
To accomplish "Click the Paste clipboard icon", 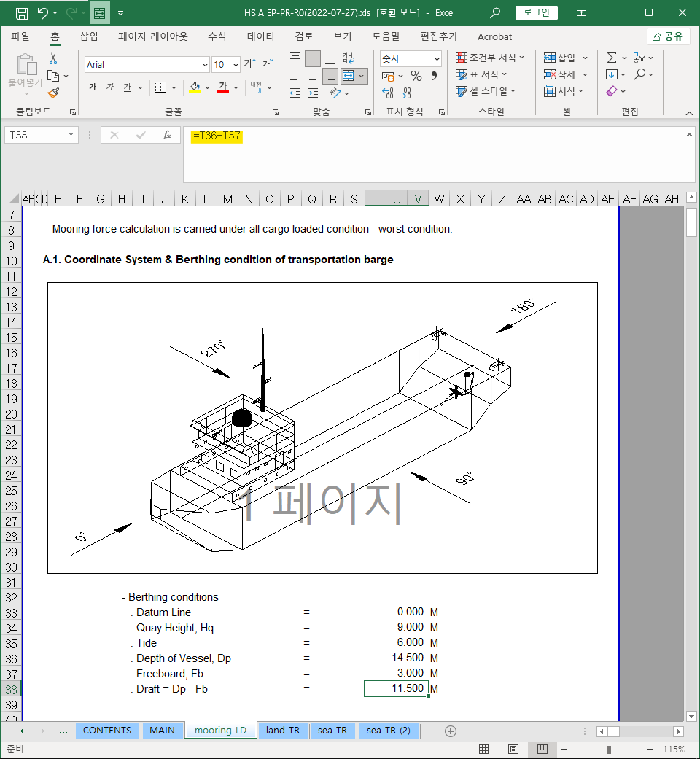I will (x=27, y=66).
